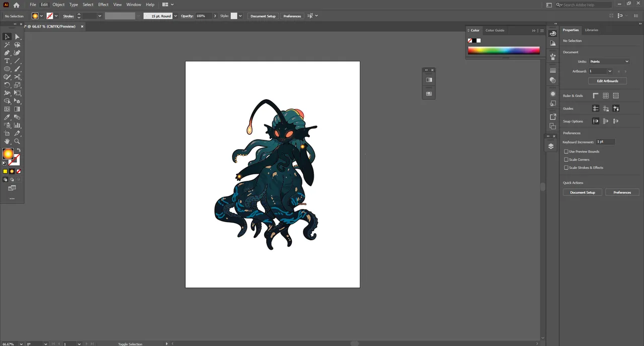This screenshot has height=346, width=644.
Task: Toggle Show Transparency Grid button
Action: coord(616,96)
